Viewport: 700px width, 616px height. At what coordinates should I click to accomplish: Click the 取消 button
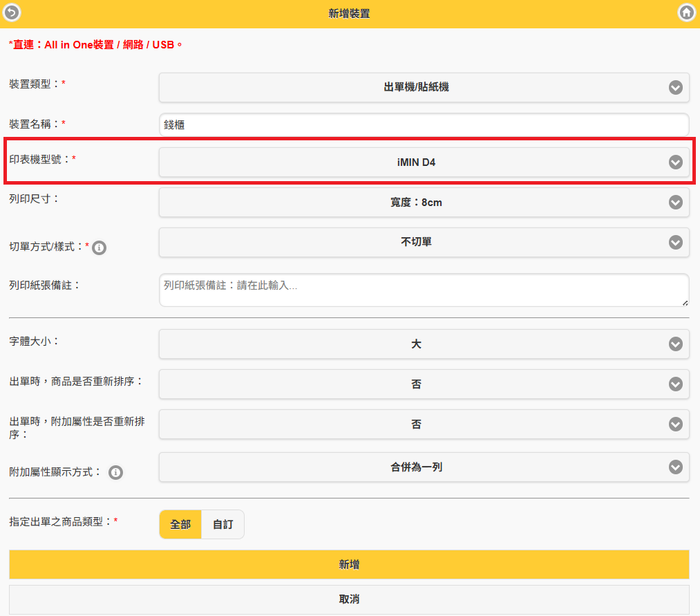pyautogui.click(x=349, y=599)
